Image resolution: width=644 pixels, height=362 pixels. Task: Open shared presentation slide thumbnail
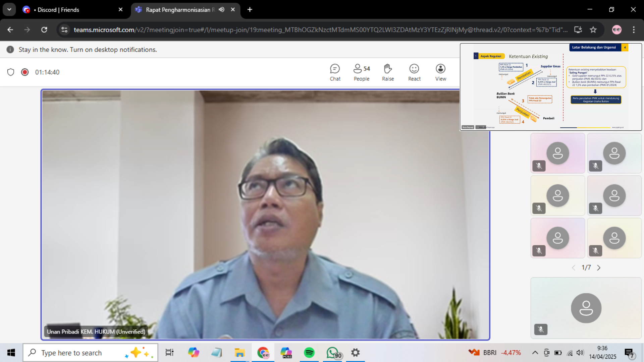pos(551,87)
